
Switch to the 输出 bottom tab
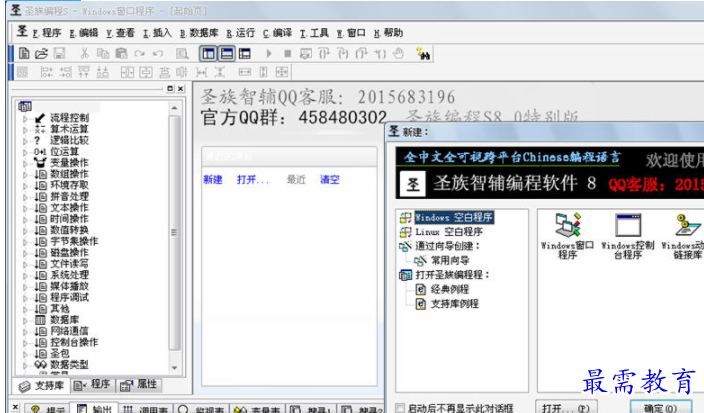(94, 409)
